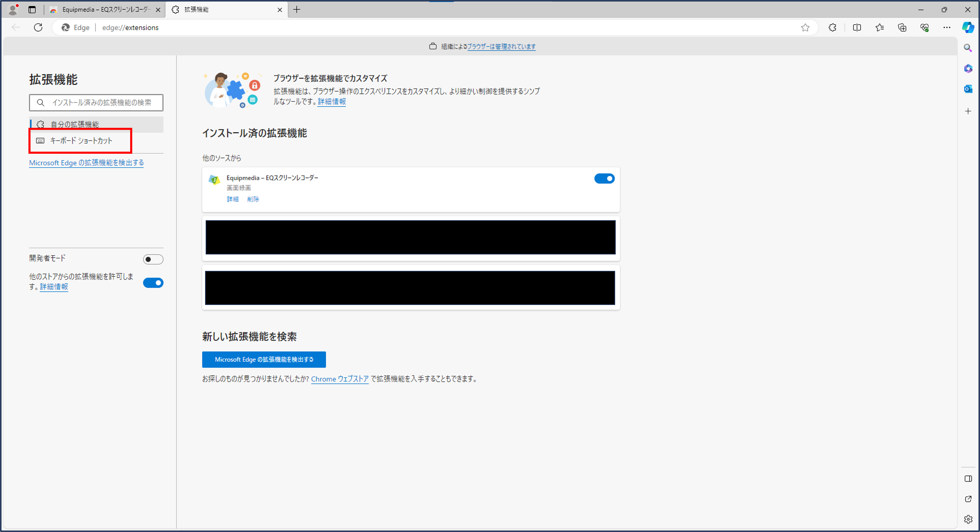Click the Equipmedia – EQスクリーンレコーダー extension name
The width and height of the screenshot is (980, 532).
point(272,178)
